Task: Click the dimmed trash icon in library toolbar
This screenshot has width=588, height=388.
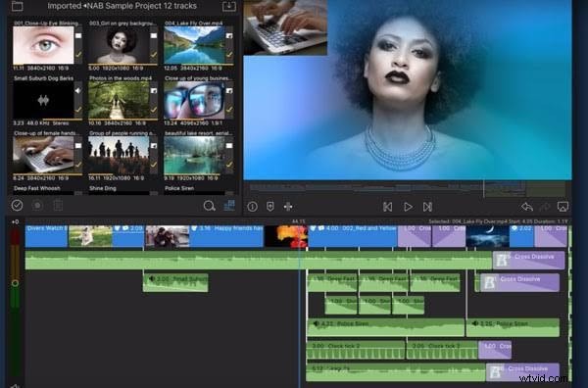Action: [58, 206]
